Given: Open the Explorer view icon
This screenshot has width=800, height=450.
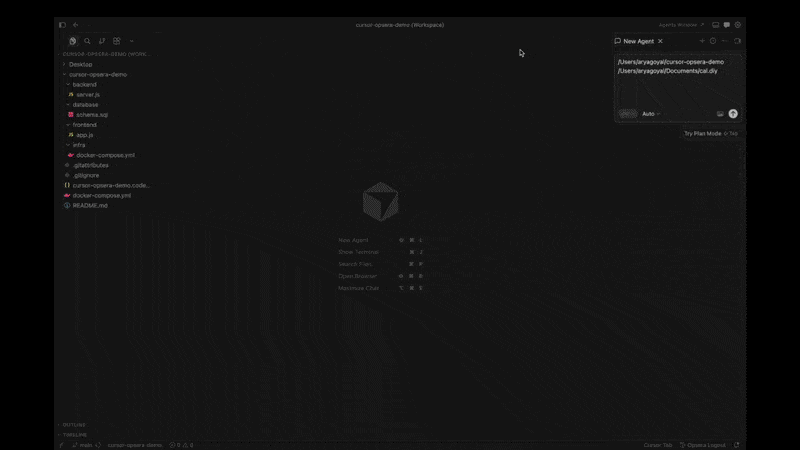Looking at the screenshot, I should tap(72, 41).
